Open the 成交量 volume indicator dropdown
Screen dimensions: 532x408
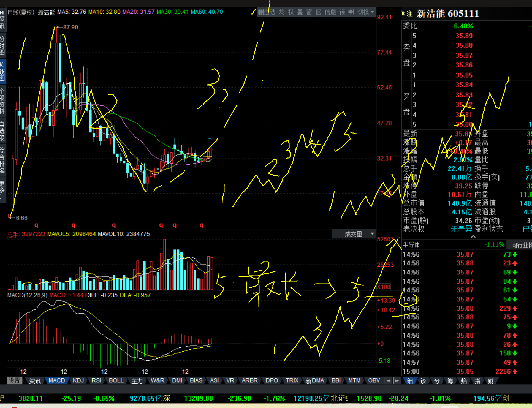[x=354, y=234]
